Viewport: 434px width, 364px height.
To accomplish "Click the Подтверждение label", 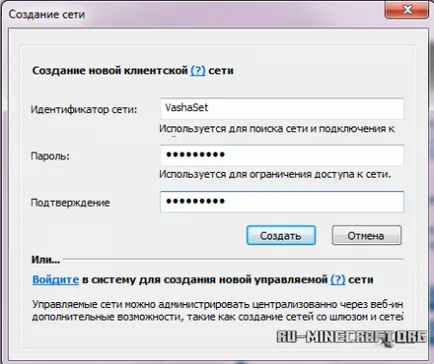I will tap(70, 203).
